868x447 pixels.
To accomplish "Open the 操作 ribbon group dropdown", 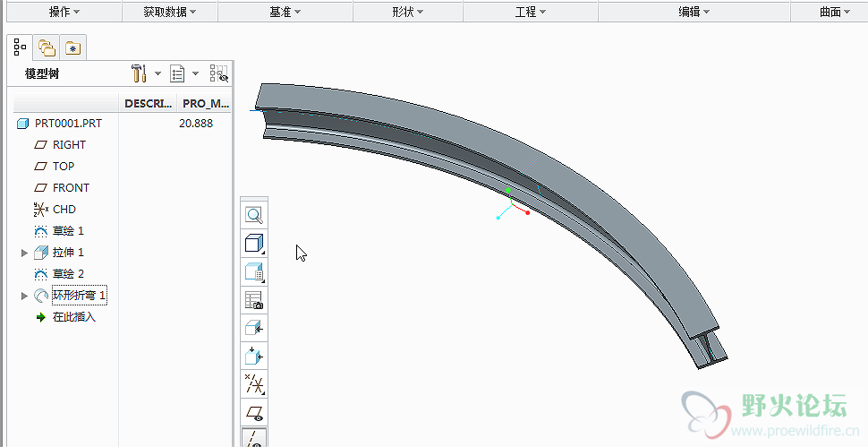I will [64, 12].
